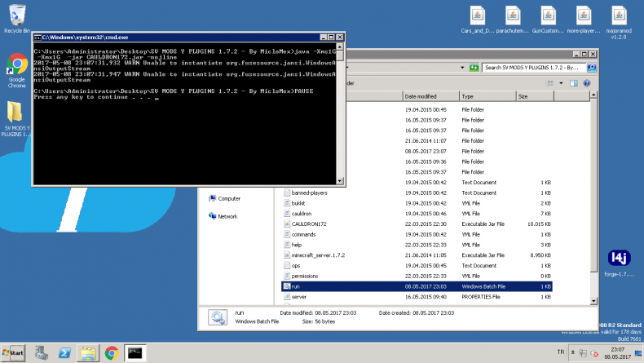Screen dimensions: 644x363
Task: Click the 8.950 KB size cell
Action: tap(540, 255)
